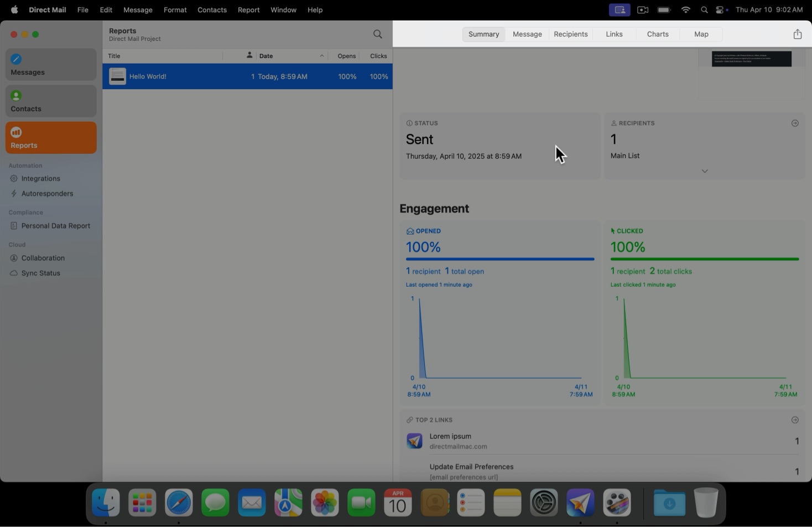Select the Hello World! report row
The height and width of the screenshot is (527, 812).
click(x=247, y=77)
